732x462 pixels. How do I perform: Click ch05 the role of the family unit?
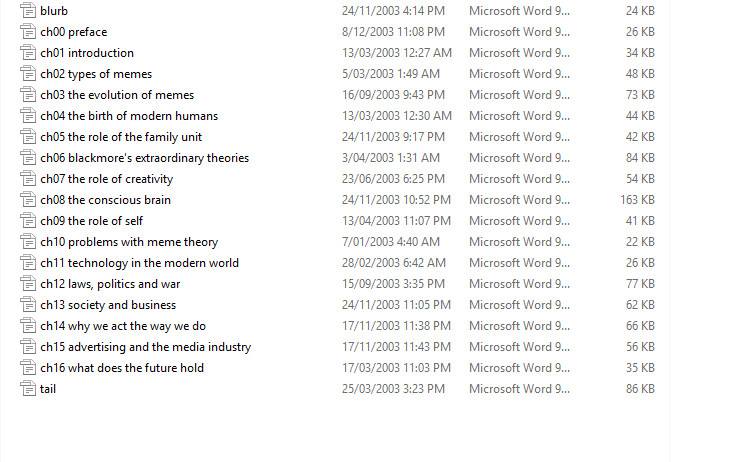point(120,137)
